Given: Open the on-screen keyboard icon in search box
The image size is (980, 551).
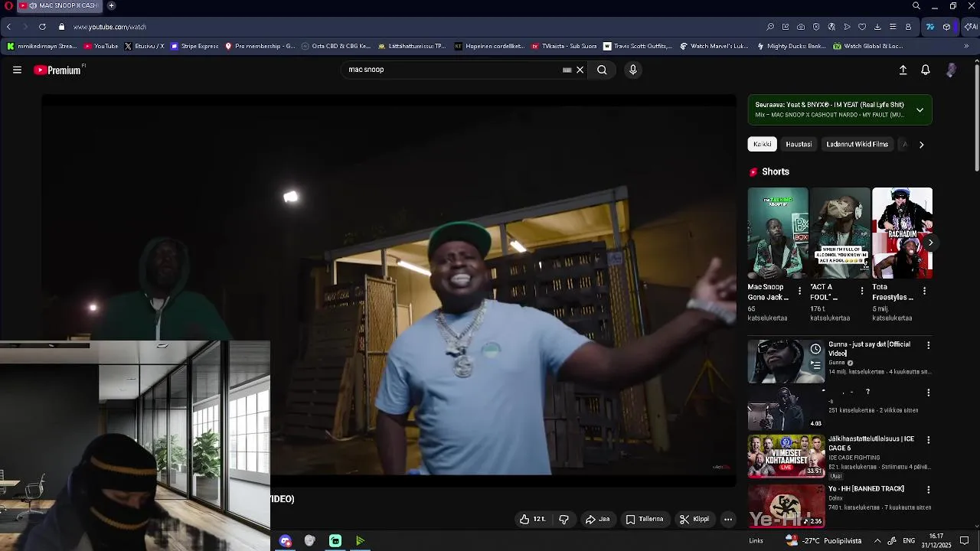Looking at the screenshot, I should (x=567, y=70).
